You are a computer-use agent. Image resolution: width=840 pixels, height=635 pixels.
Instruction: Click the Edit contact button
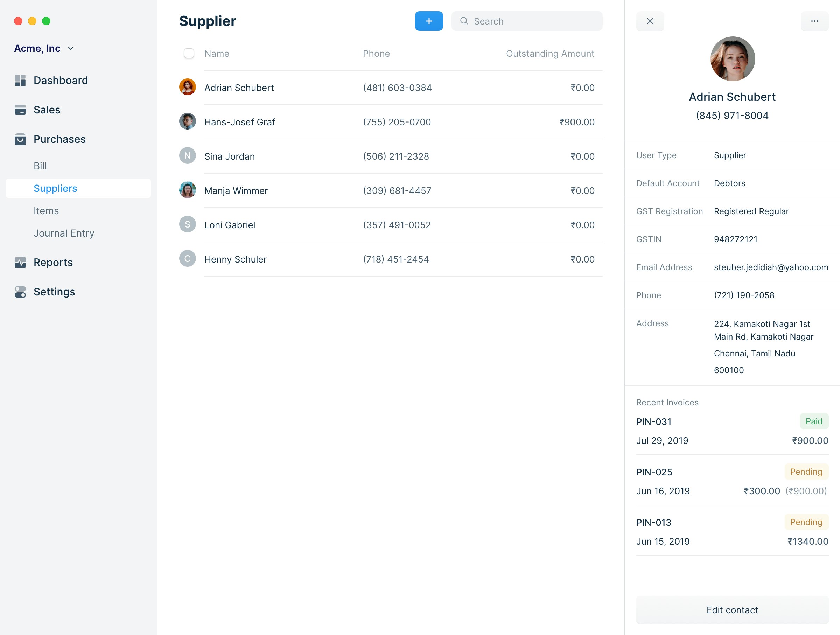click(732, 610)
